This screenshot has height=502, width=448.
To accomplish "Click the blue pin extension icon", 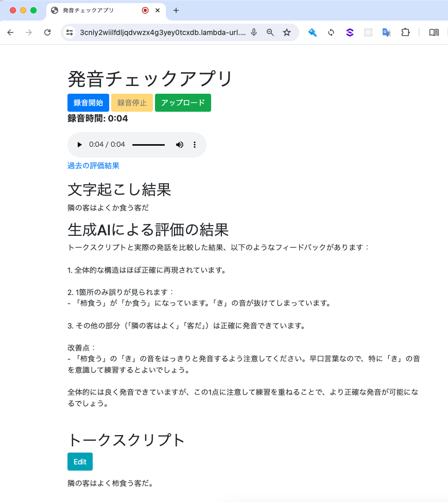I will [x=313, y=32].
